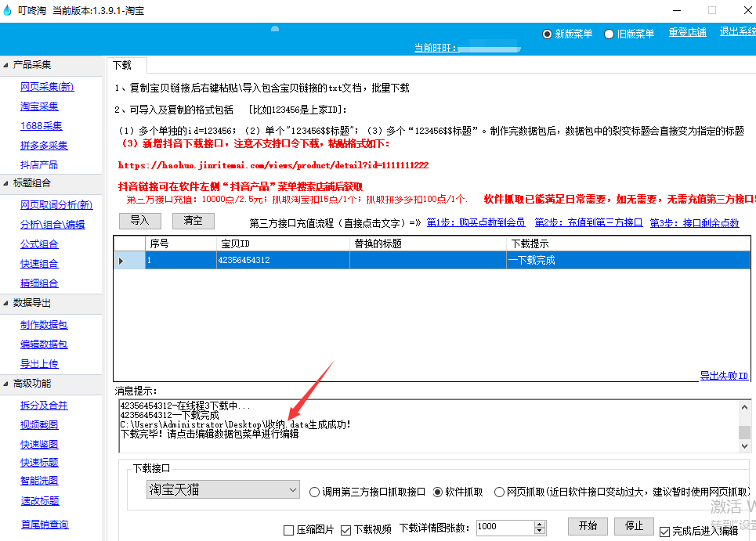Toggle the 完成后进入编辑 checkbox
Image resolution: width=756 pixels, height=541 pixels.
point(665,532)
